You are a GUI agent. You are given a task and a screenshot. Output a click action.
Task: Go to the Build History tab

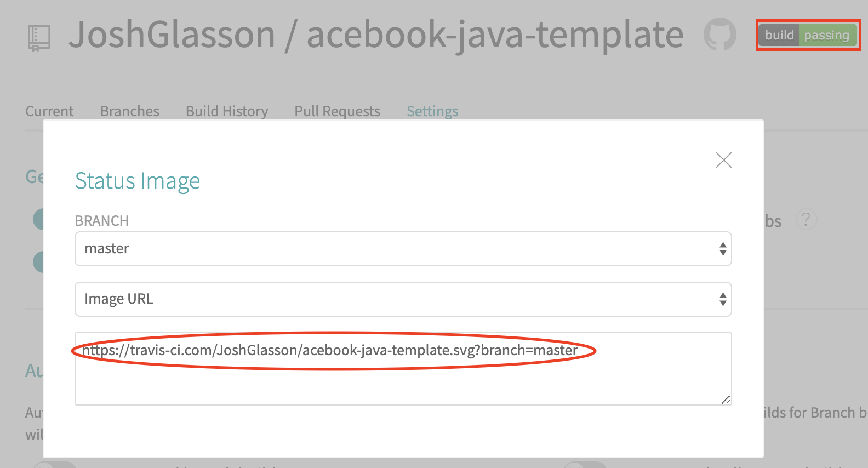click(227, 111)
